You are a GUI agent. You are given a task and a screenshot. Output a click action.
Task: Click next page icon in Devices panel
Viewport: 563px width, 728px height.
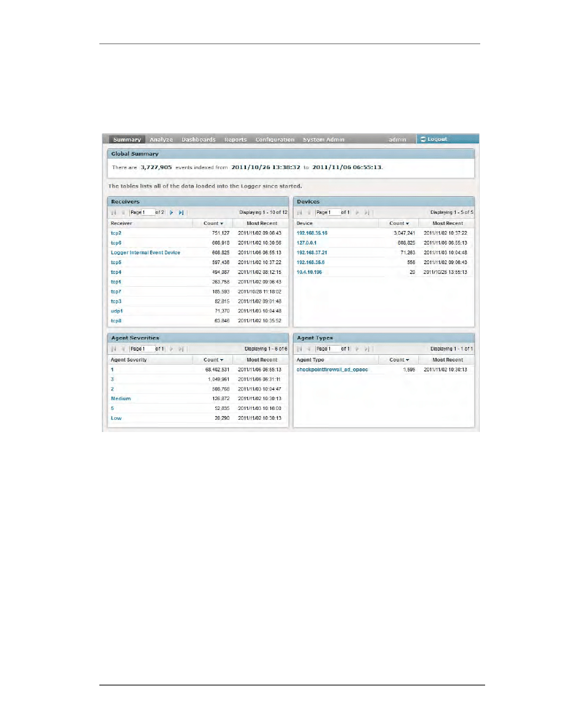point(358,213)
